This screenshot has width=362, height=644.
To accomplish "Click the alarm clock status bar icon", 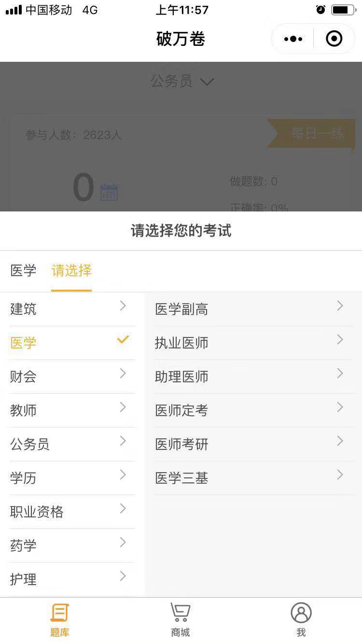I will pos(320,9).
